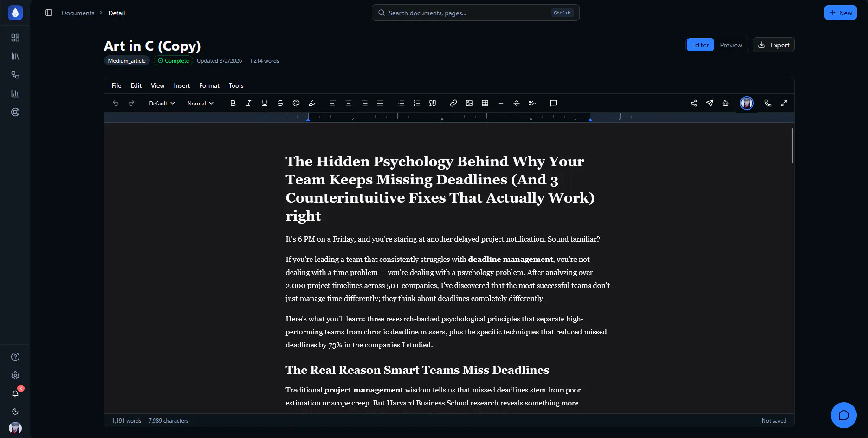This screenshot has width=868, height=438.
Task: Align text to the left
Action: coord(332,103)
